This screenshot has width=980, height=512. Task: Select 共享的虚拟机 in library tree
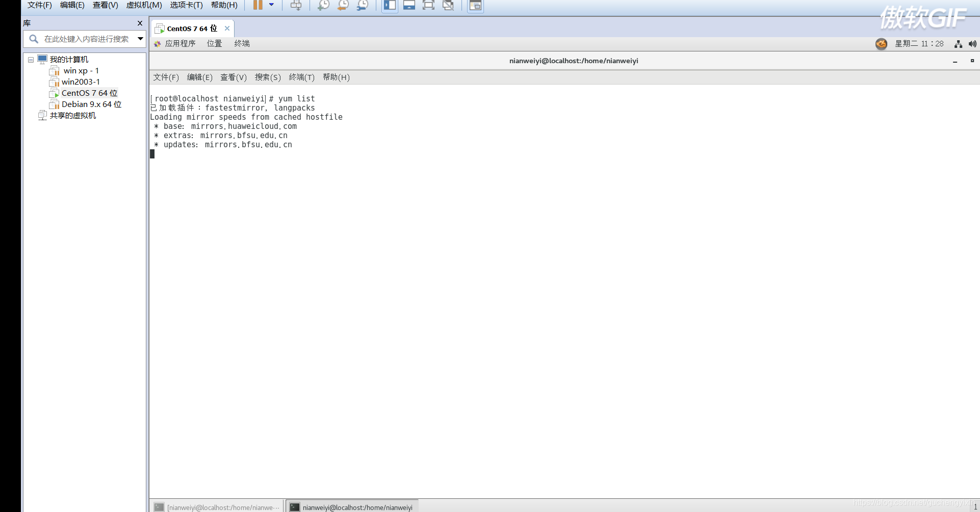(72, 116)
